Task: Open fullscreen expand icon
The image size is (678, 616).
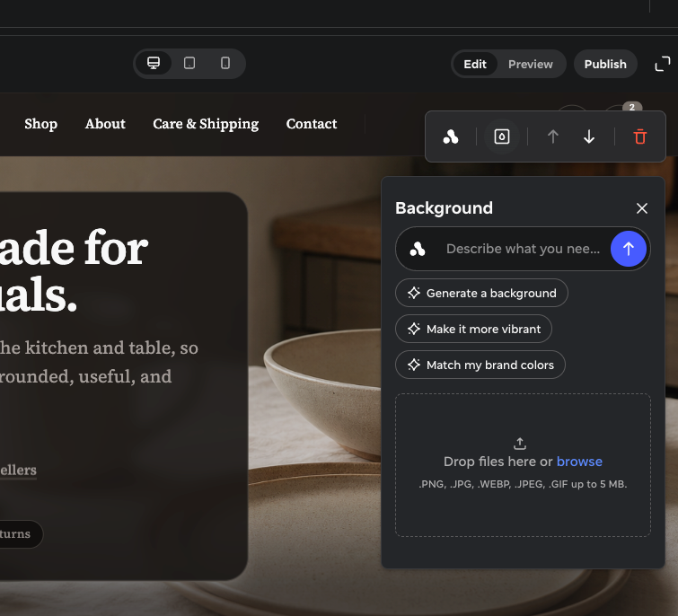Action: click(663, 64)
